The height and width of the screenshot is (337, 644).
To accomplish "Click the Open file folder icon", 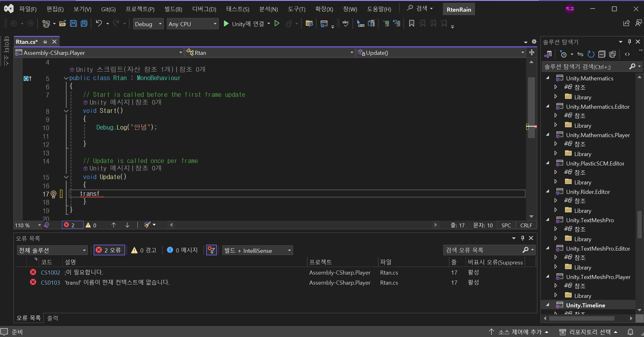I will [x=63, y=24].
